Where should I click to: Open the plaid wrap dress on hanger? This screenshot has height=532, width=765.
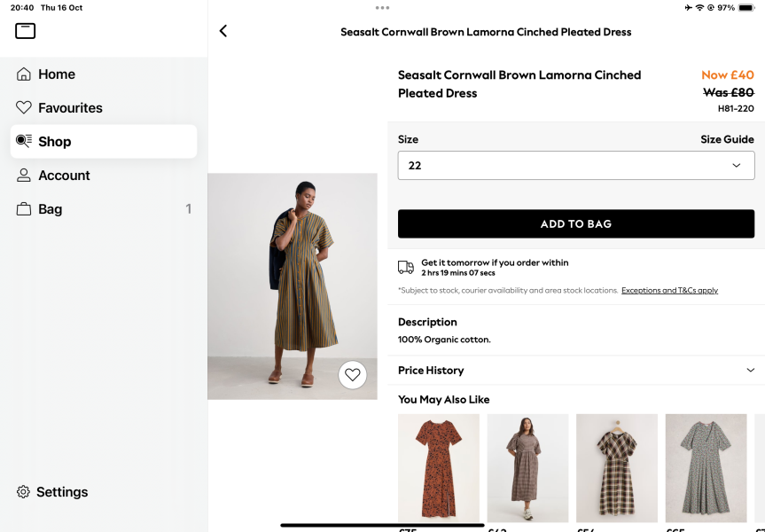[617, 468]
